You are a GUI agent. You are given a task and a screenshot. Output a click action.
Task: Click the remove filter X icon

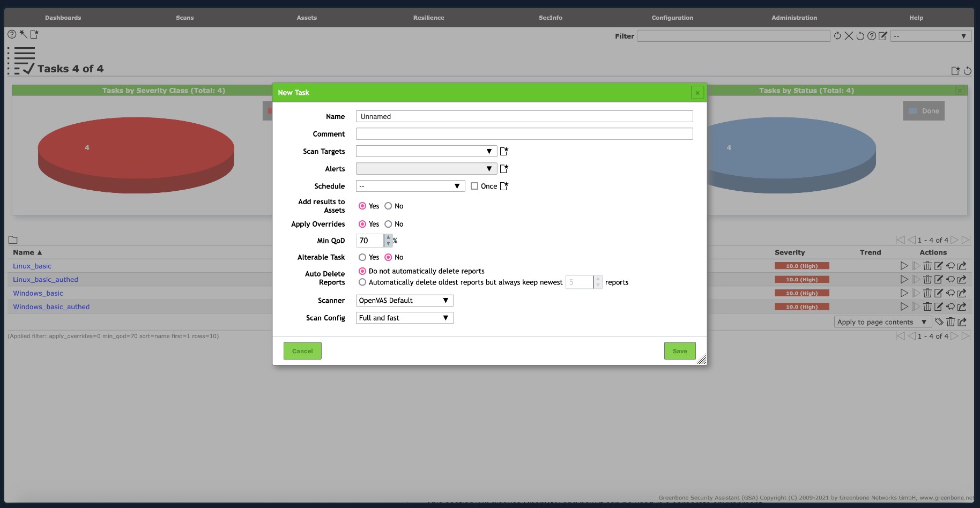(849, 36)
